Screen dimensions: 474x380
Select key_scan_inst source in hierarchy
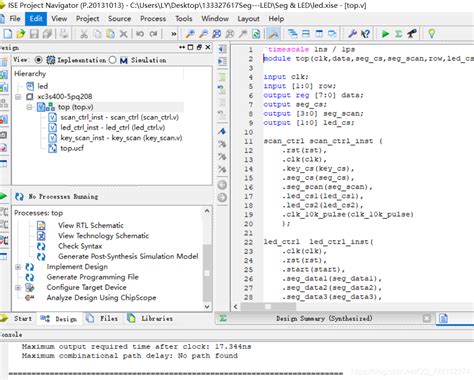pyautogui.click(x=121, y=138)
